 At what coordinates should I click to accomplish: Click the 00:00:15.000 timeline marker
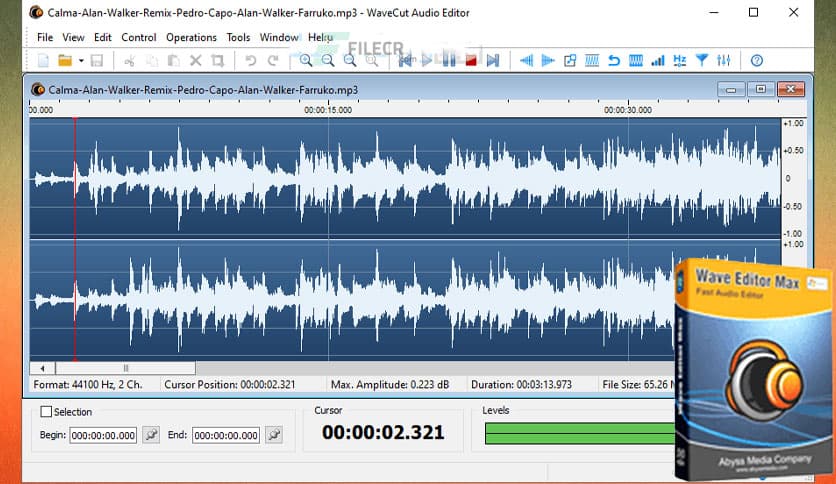pyautogui.click(x=328, y=110)
